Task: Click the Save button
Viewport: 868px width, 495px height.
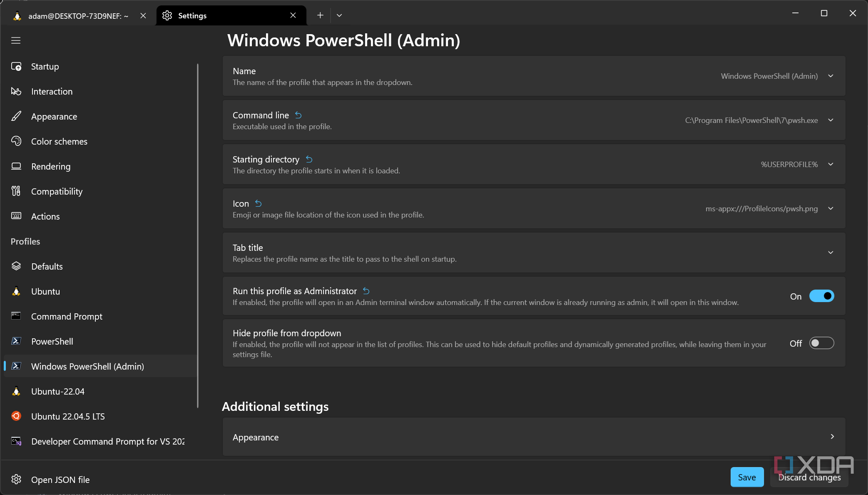Action: 746,477
